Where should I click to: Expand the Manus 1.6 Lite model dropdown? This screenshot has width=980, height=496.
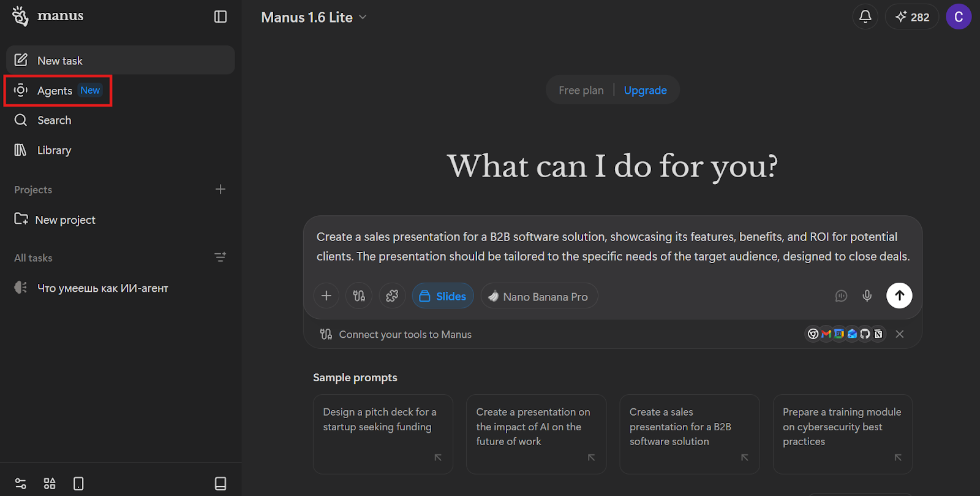(x=314, y=17)
